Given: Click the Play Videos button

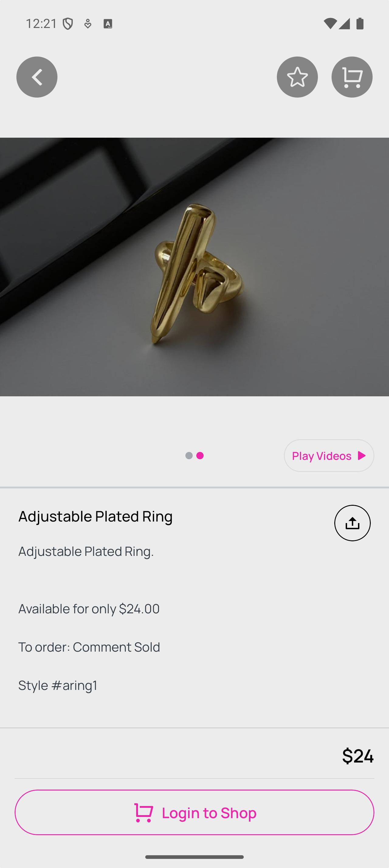Looking at the screenshot, I should [x=329, y=456].
